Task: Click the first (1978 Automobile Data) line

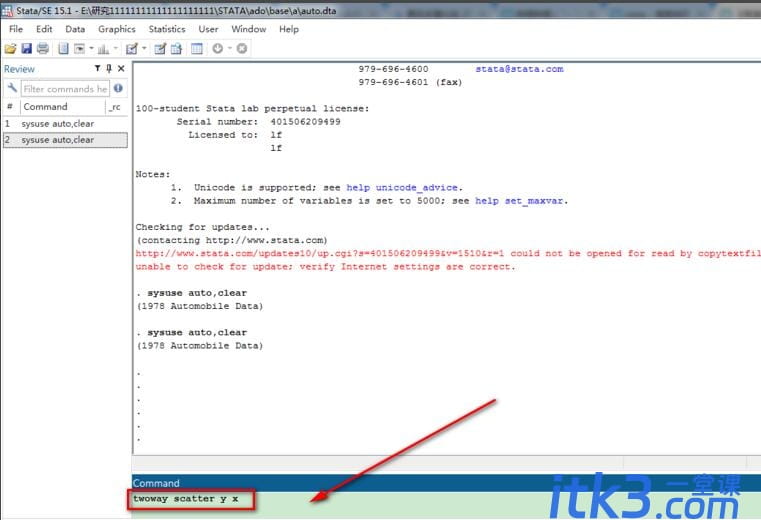Action: click(x=200, y=306)
